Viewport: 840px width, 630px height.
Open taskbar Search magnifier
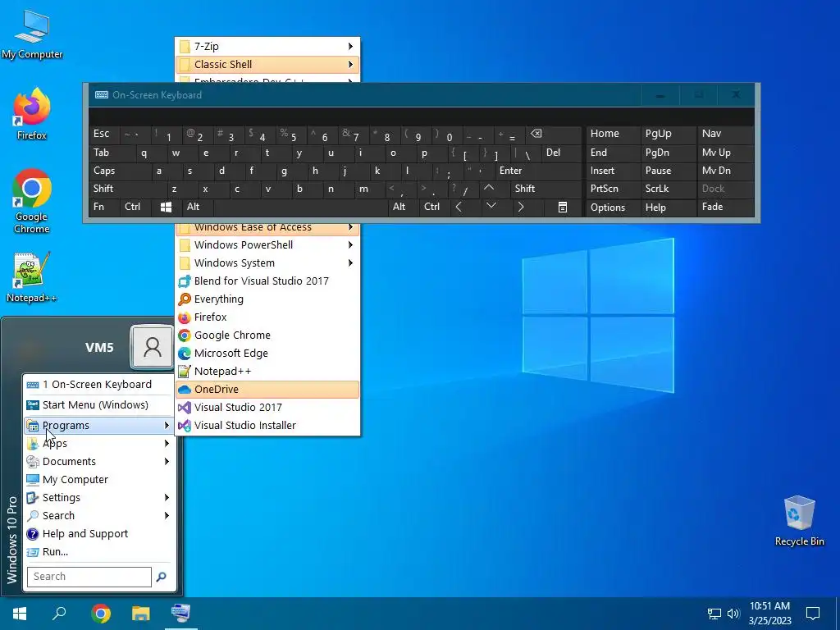point(59,614)
